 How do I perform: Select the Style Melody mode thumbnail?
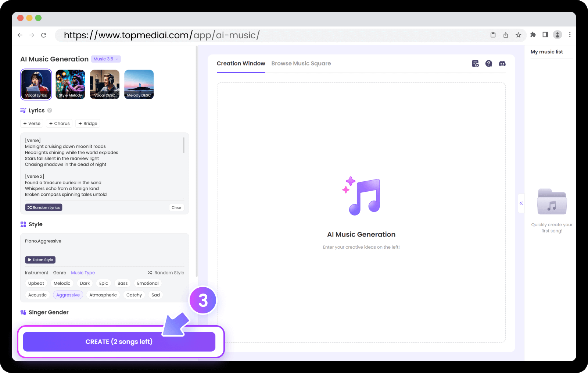[x=71, y=85]
